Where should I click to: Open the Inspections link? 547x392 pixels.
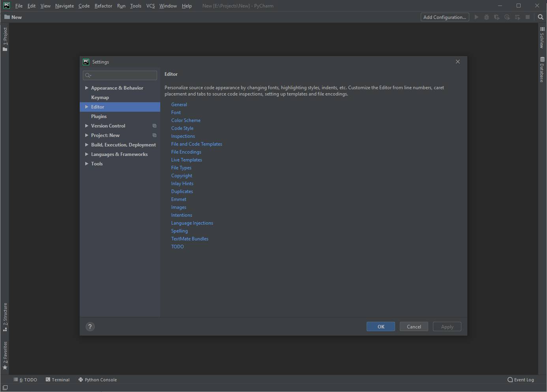tap(183, 136)
